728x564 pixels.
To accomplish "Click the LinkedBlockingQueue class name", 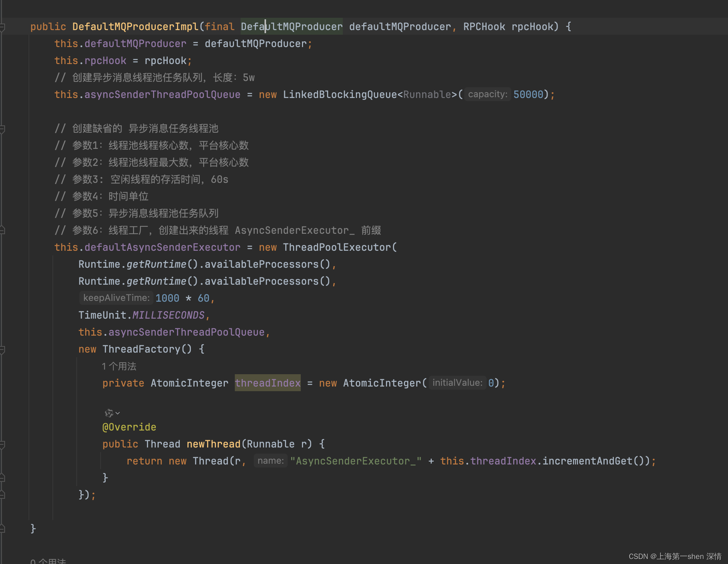I will (x=340, y=95).
